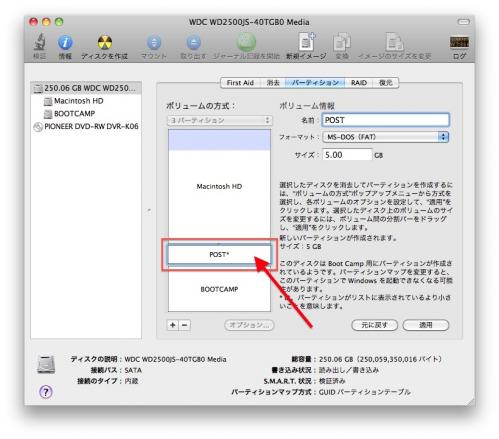Click the Burn disc (ディスクを作成) icon

[105, 42]
